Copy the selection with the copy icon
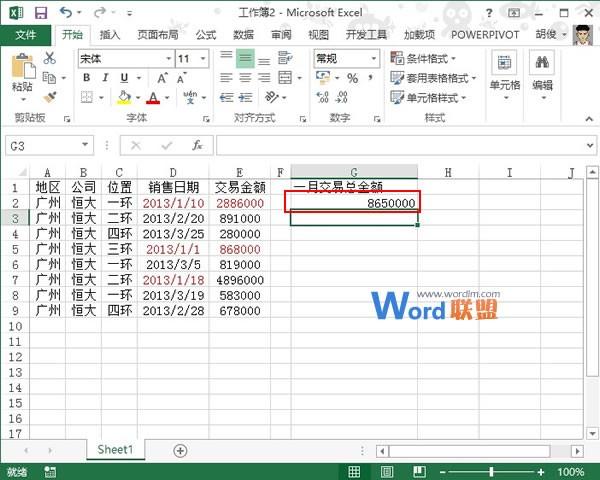 (49, 78)
